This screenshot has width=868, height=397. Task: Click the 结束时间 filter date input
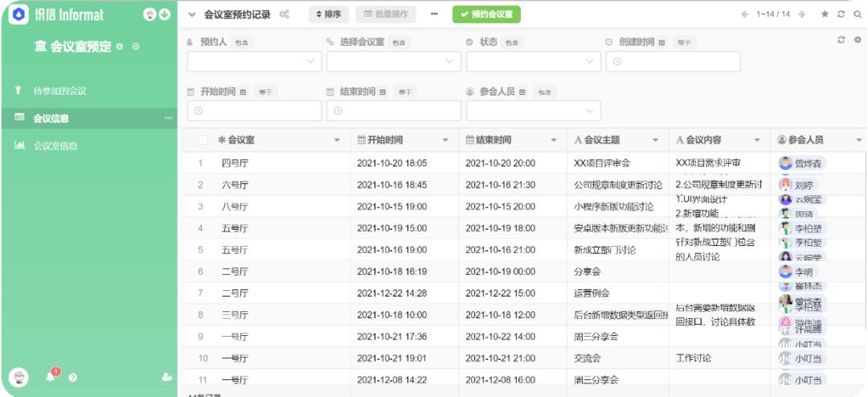click(x=394, y=111)
